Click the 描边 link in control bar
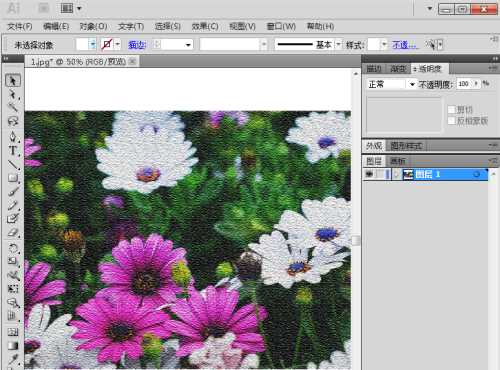Viewport: 500px width, 370px height. (137, 45)
